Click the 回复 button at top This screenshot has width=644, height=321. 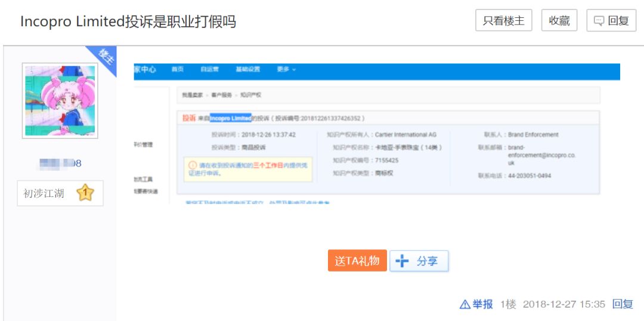pyautogui.click(x=611, y=20)
